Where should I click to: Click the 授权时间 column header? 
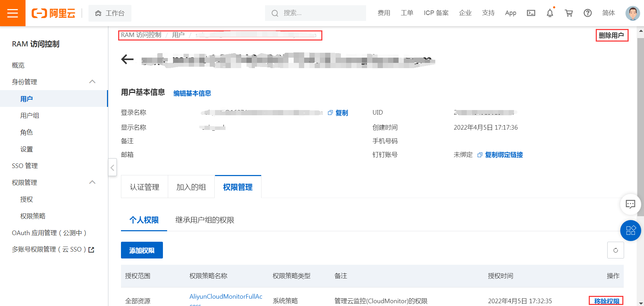[501, 276]
